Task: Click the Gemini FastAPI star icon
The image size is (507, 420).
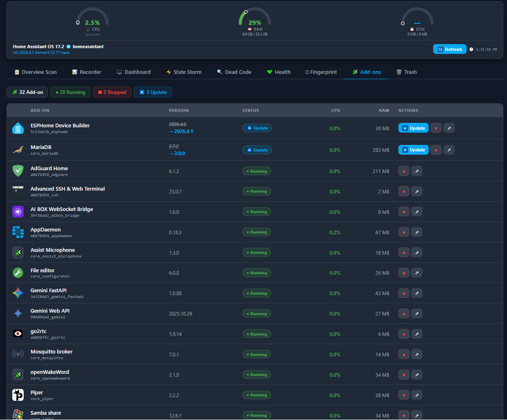Action: click(18, 293)
